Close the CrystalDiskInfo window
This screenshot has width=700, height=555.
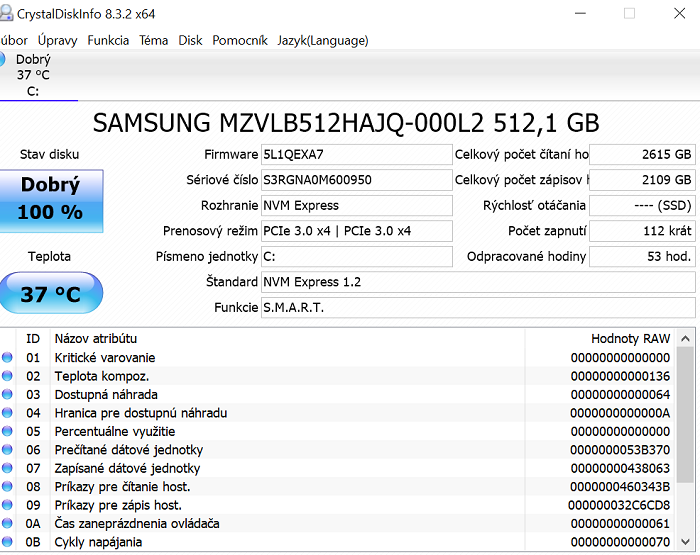point(679,13)
